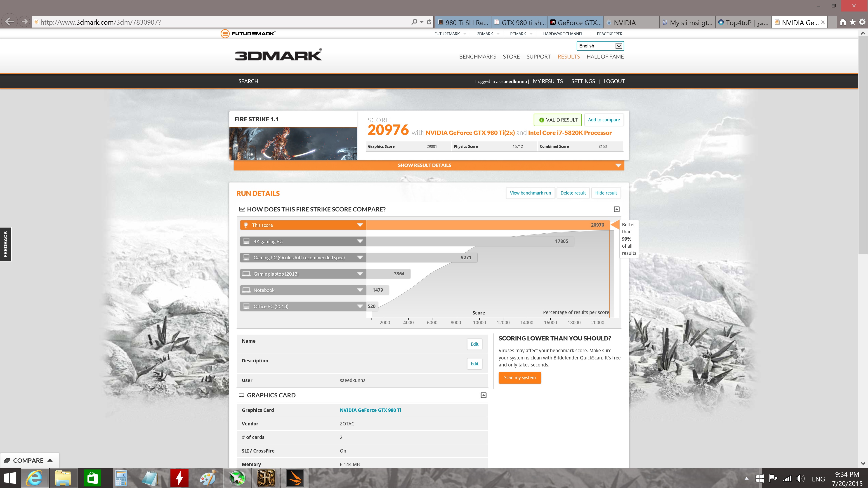This screenshot has width=868, height=488.
Task: Click Scan my system button
Action: click(x=520, y=378)
